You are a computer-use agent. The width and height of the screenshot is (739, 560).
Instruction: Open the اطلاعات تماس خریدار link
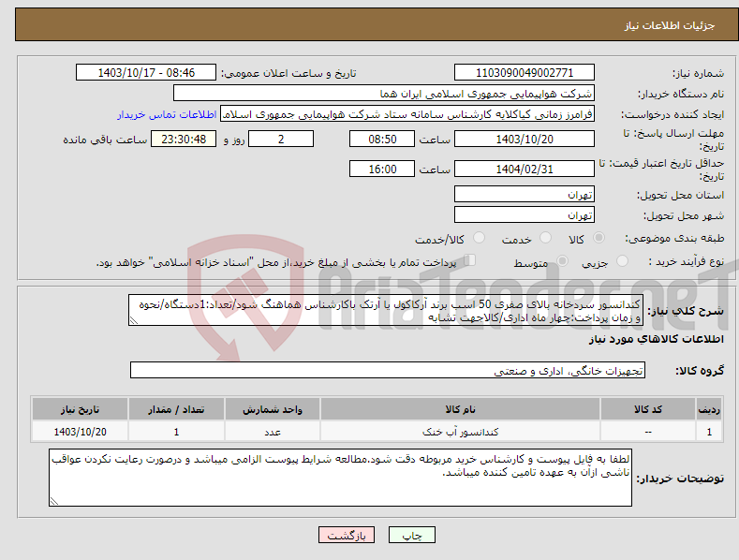[x=167, y=114]
